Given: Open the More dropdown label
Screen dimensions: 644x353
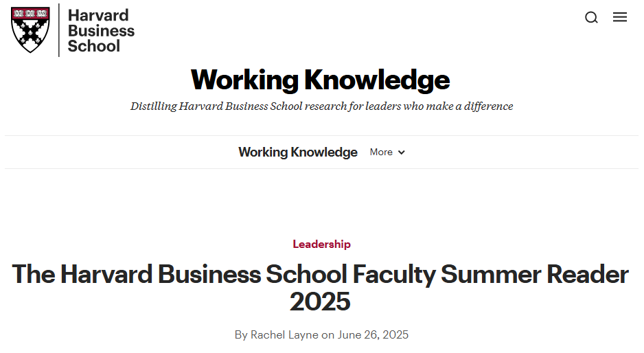Looking at the screenshot, I should click(381, 152).
